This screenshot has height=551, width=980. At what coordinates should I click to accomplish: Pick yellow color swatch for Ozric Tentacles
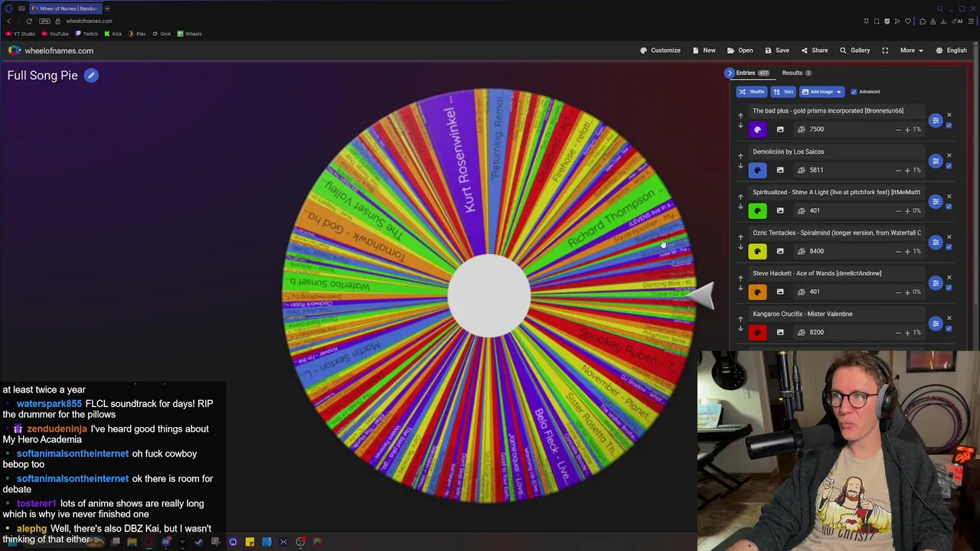(757, 251)
